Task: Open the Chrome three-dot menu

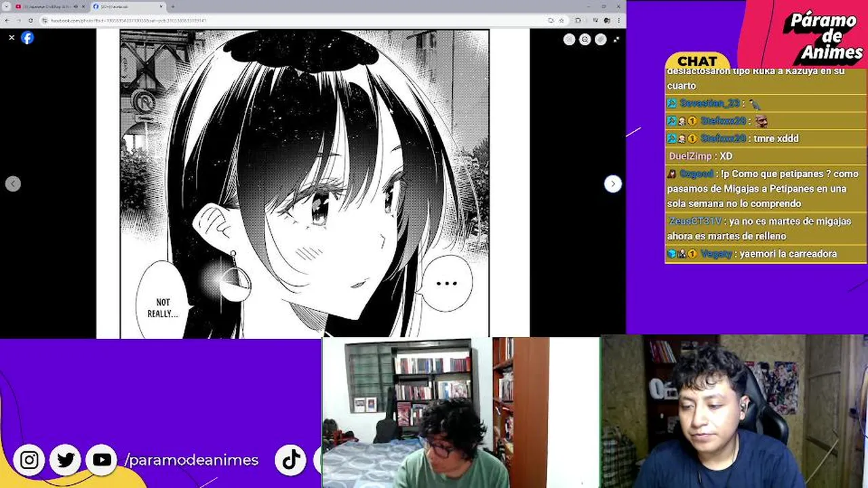Action: (x=618, y=20)
